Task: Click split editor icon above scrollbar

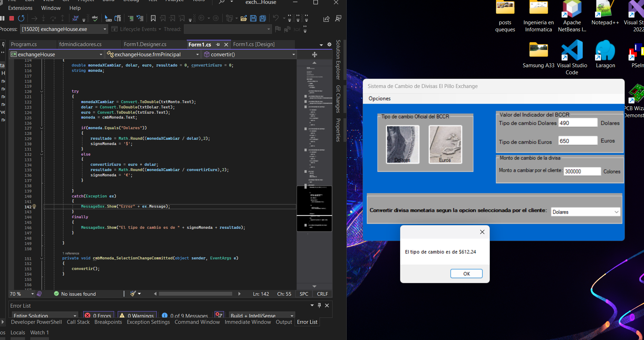Action: click(x=315, y=55)
